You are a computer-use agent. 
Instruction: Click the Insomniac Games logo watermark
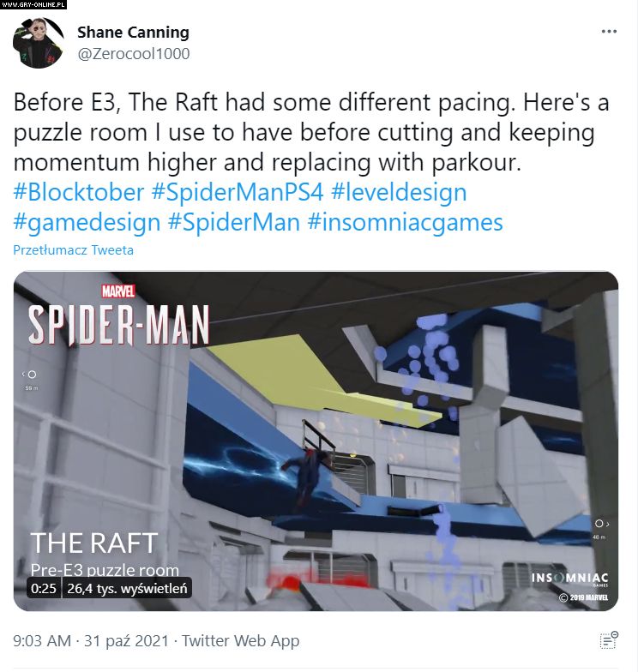(x=569, y=579)
